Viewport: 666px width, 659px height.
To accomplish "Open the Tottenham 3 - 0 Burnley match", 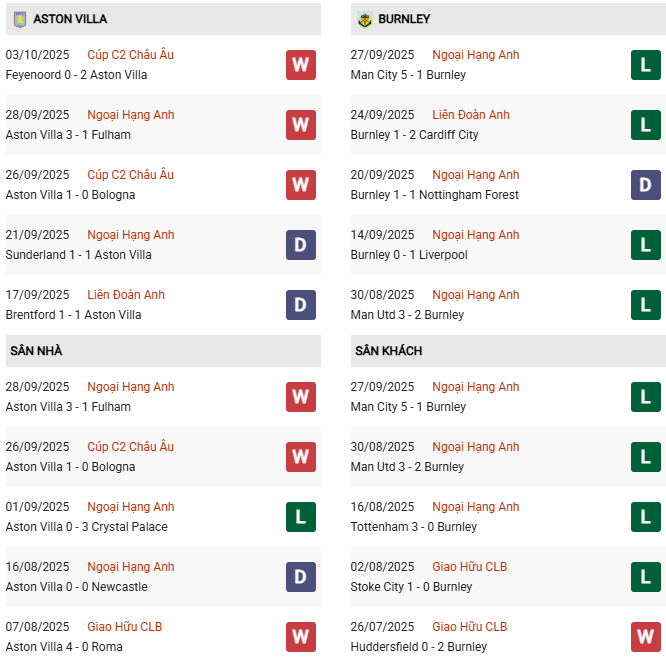I will [414, 527].
